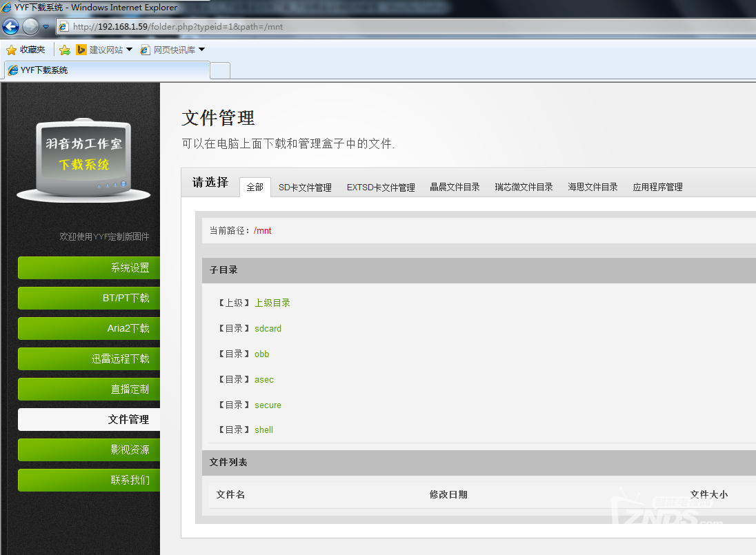Click the page icon in address bar
This screenshot has height=555, width=756.
(x=63, y=26)
